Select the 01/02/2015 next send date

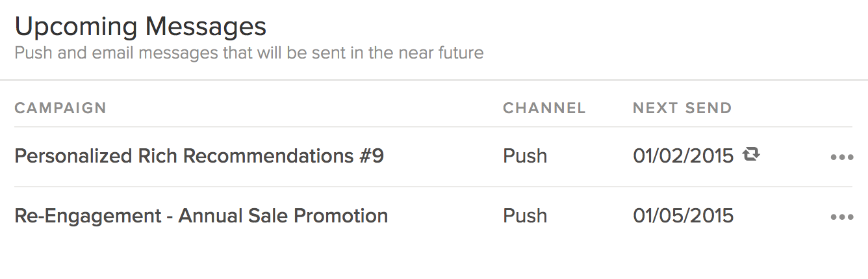pyautogui.click(x=683, y=157)
